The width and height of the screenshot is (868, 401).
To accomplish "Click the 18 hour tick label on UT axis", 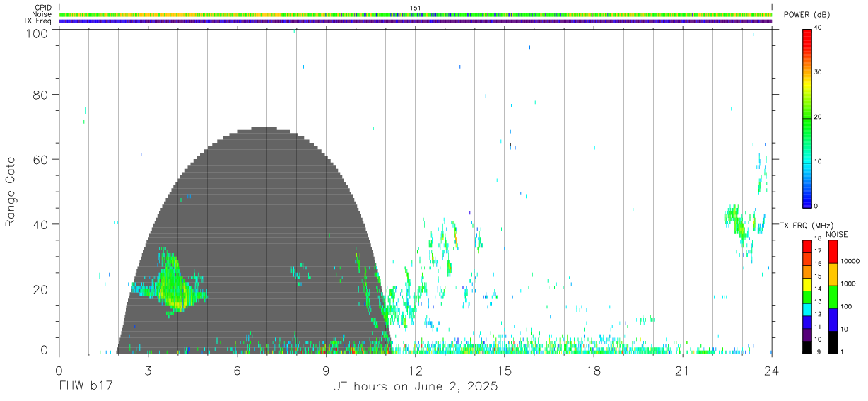I will [593, 370].
